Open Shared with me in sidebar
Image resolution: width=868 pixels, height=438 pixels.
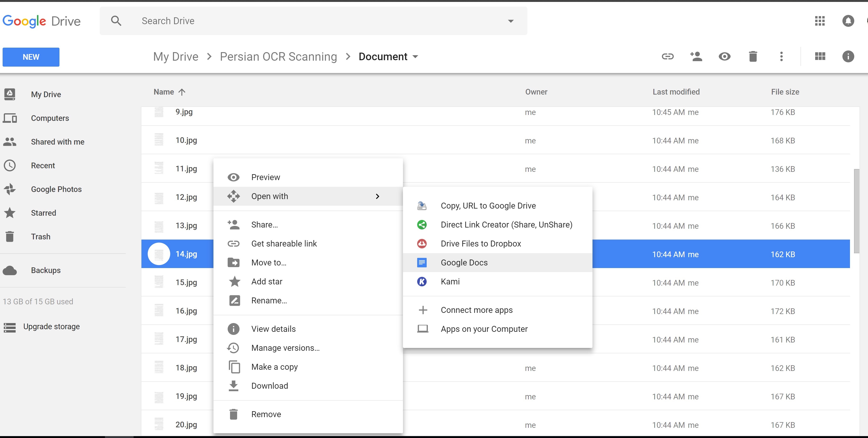pos(58,142)
